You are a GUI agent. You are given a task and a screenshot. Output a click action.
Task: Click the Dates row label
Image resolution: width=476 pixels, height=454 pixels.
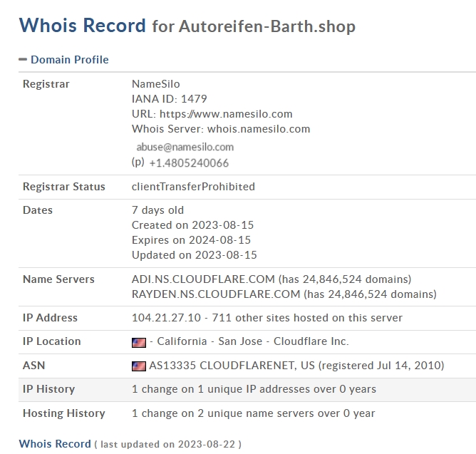[x=38, y=210]
